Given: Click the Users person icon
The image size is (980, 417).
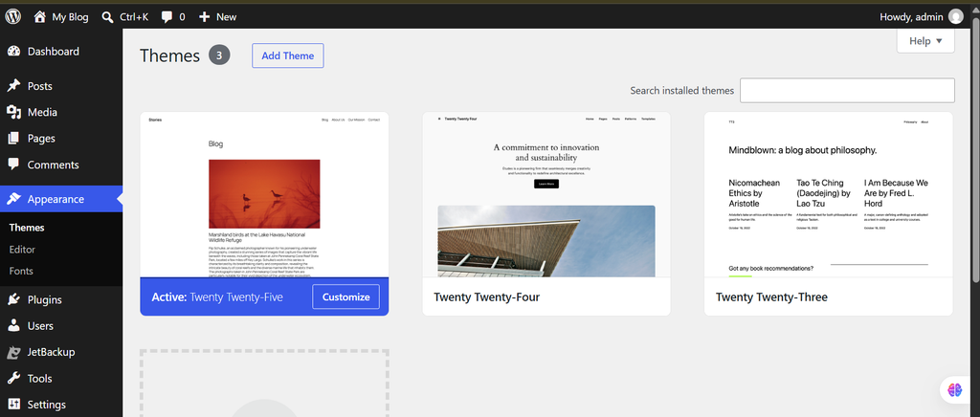Looking at the screenshot, I should pyautogui.click(x=13, y=326).
